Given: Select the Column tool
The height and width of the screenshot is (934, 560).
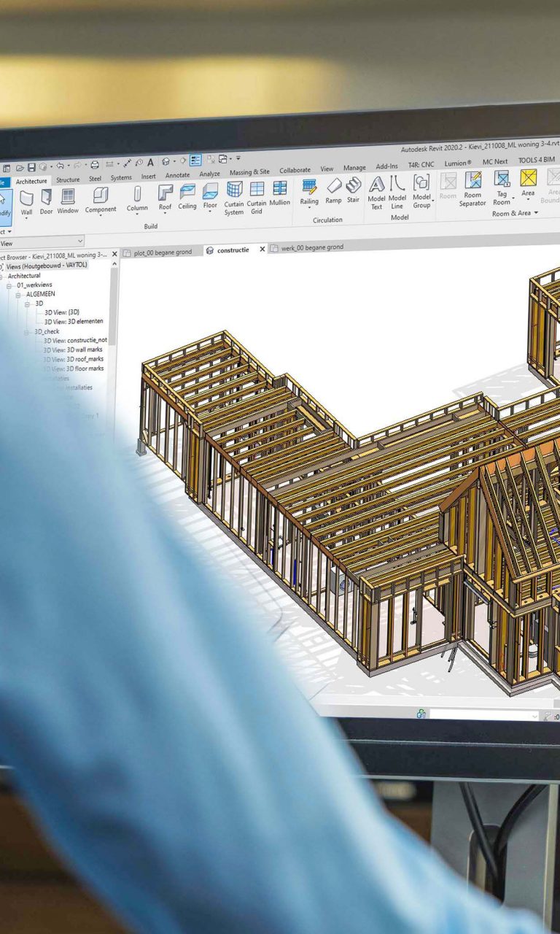Looking at the screenshot, I should 137,198.
